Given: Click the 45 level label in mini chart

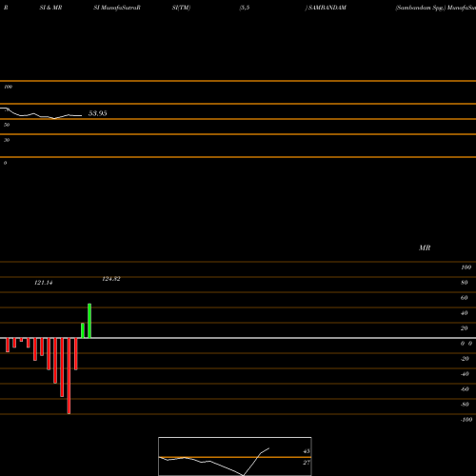Looking at the screenshot, I should (307, 451).
